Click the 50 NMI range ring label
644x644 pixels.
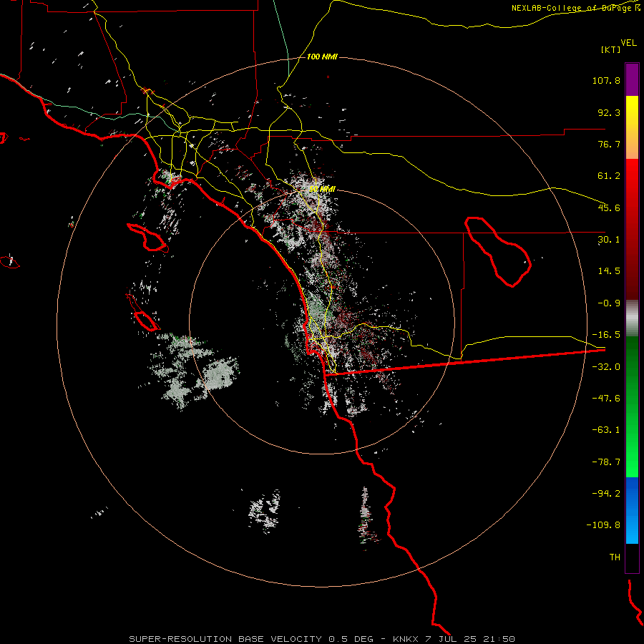pos(323,190)
